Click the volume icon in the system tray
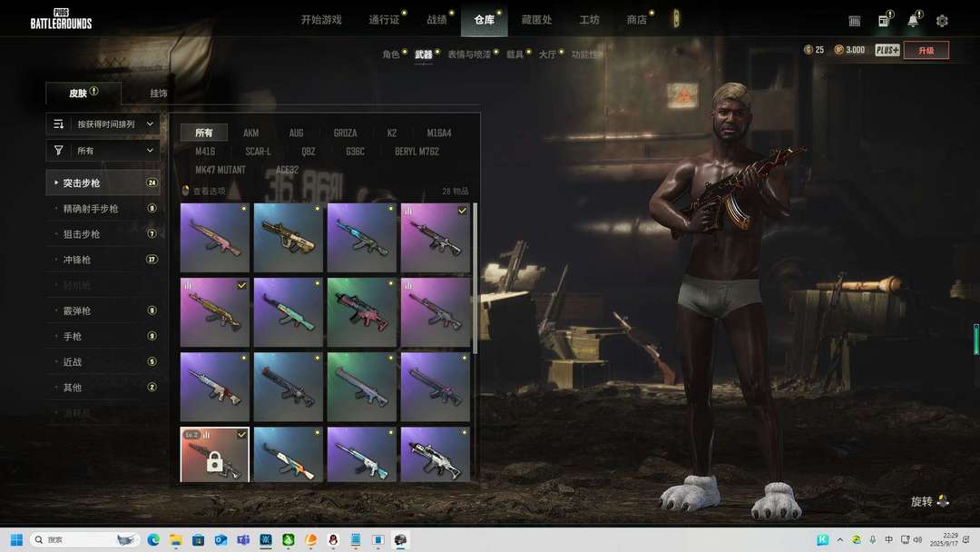980x552 pixels. point(917,539)
